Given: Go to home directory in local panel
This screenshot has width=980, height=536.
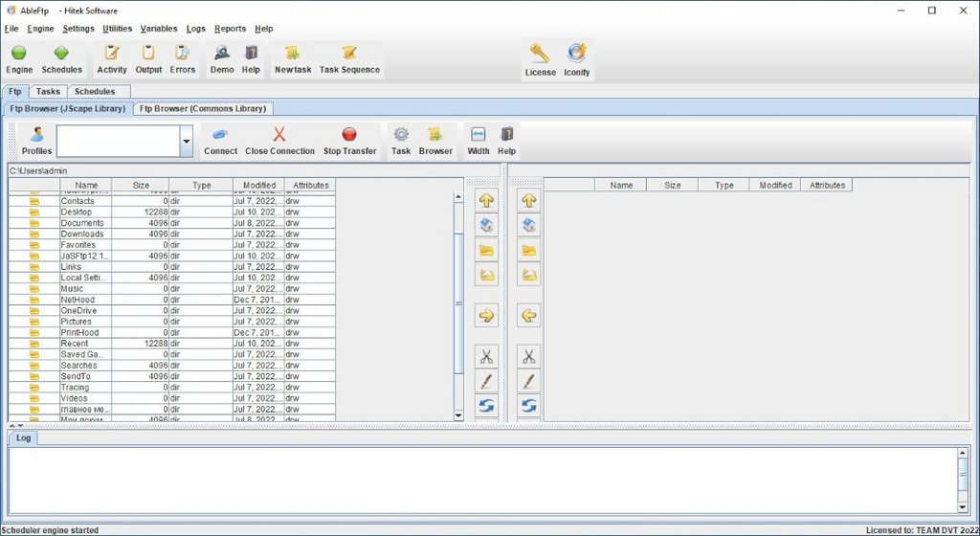Looking at the screenshot, I should (x=486, y=225).
